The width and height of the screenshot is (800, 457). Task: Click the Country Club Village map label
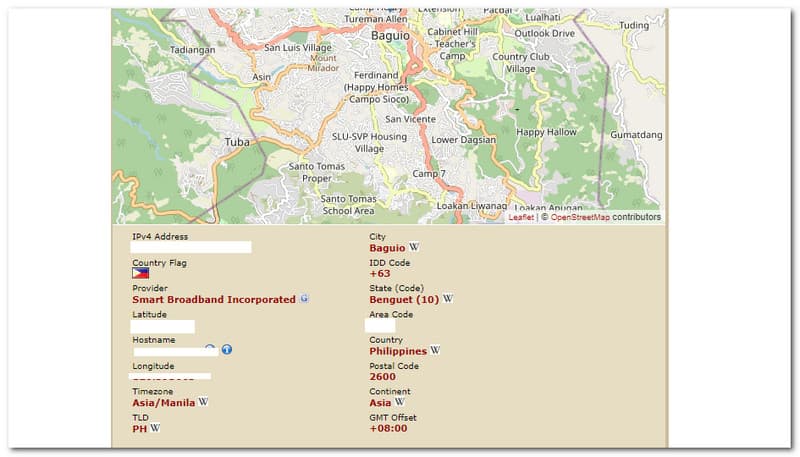pos(520,63)
